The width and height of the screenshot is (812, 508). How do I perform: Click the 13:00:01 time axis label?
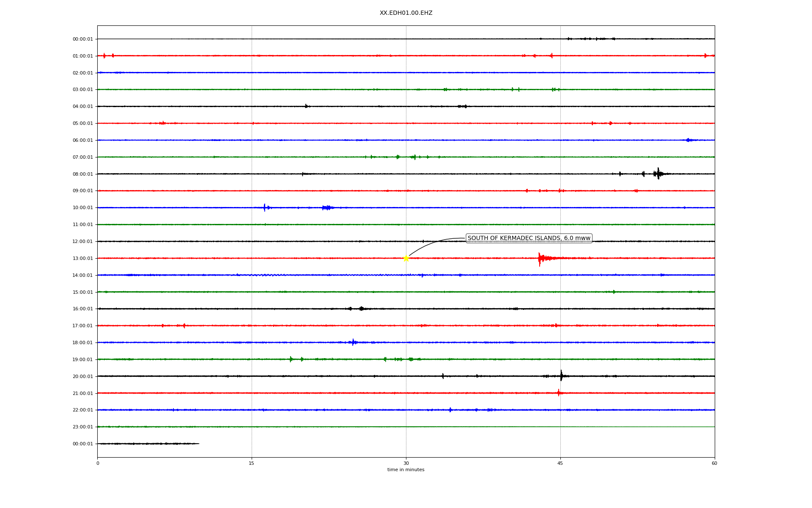coord(82,258)
